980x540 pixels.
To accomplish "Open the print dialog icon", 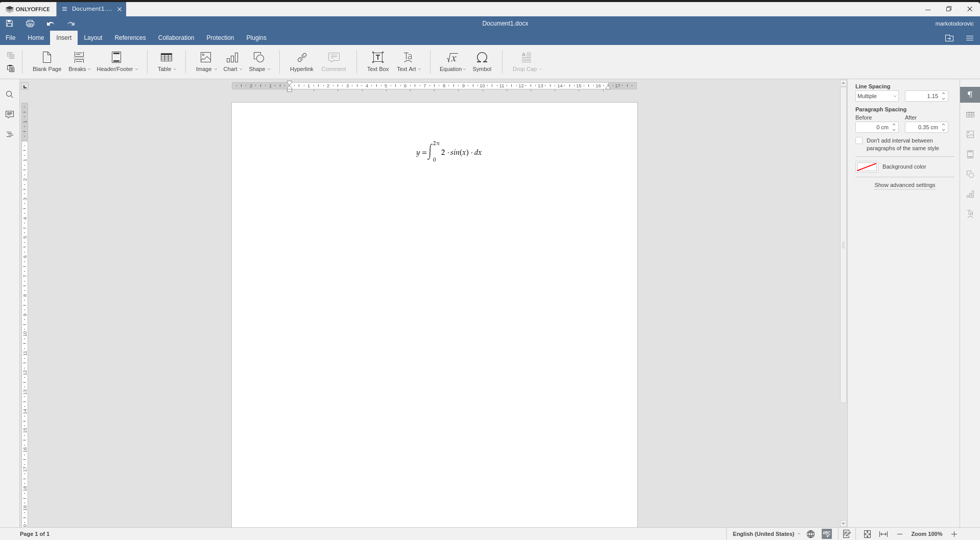I will click(x=30, y=24).
